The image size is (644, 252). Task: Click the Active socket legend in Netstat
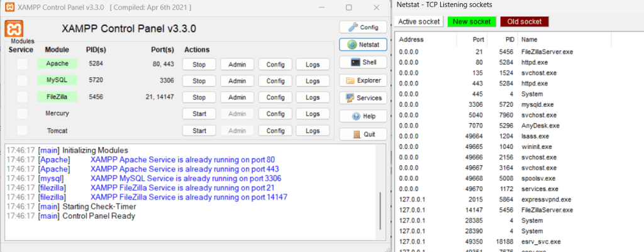coord(419,22)
